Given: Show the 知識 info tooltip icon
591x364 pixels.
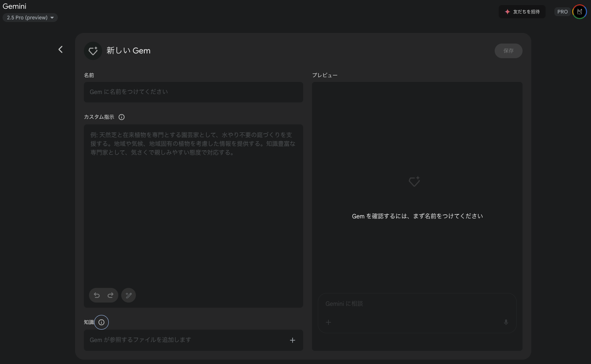Looking at the screenshot, I should (x=101, y=322).
